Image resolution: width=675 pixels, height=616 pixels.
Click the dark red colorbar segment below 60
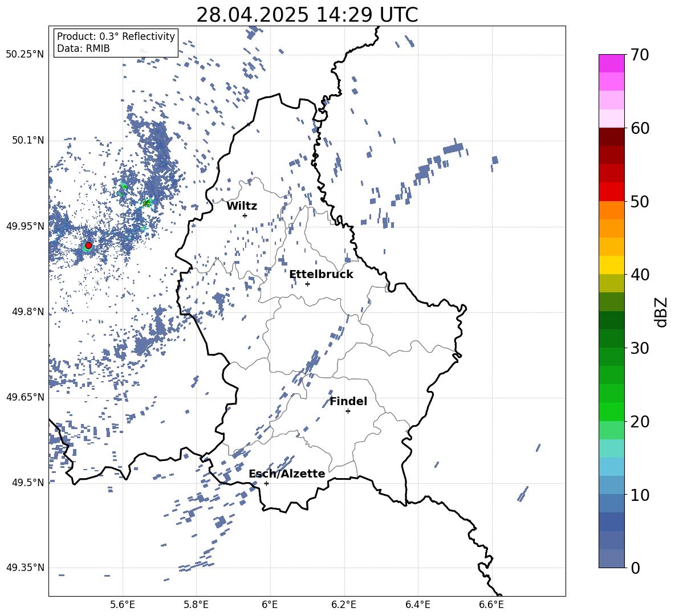611,137
